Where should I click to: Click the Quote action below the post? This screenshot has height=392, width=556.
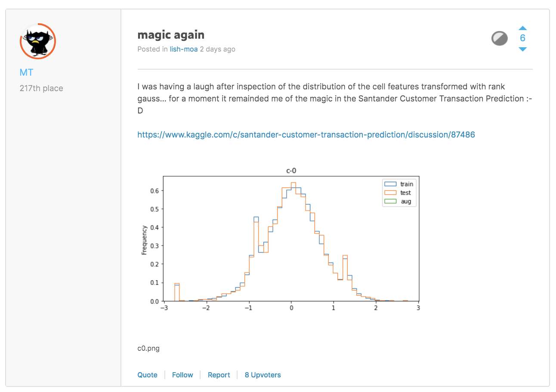point(148,375)
